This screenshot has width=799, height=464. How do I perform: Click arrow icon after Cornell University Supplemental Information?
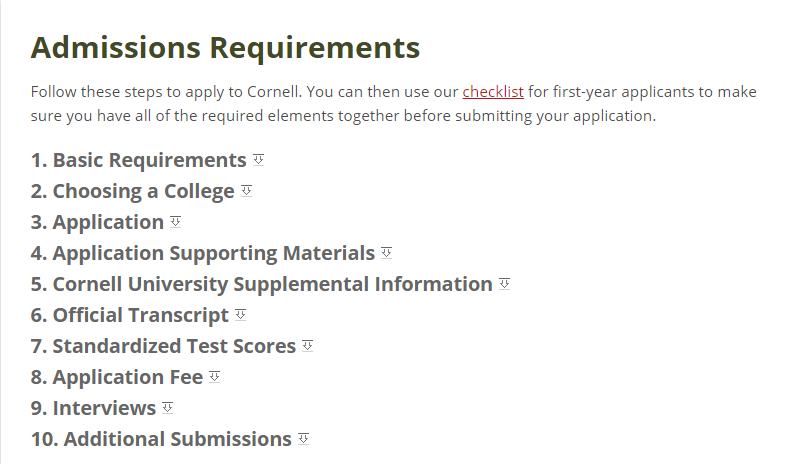pyautogui.click(x=504, y=284)
